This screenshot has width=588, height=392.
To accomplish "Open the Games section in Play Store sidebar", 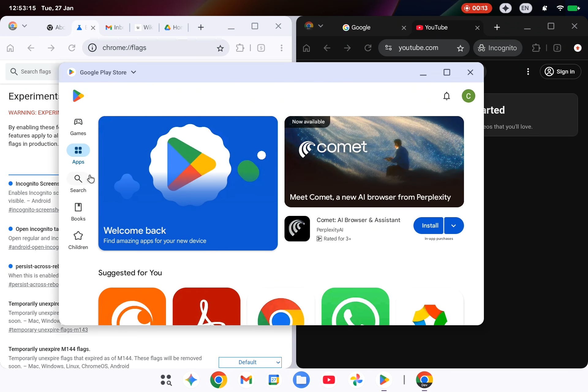I will pos(78,126).
